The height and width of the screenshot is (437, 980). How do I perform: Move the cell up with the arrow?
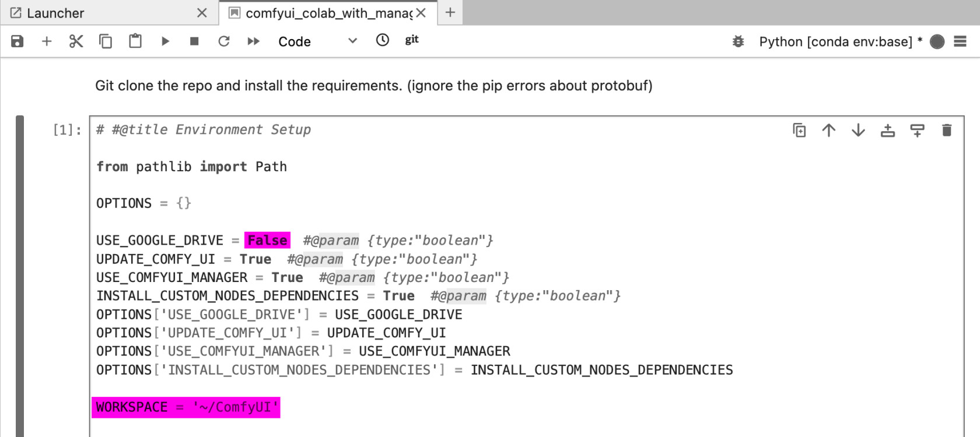point(829,131)
